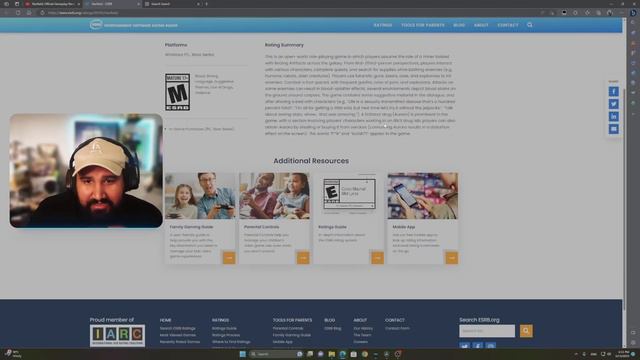Open footer link Our History
This screenshot has width=640, height=360.
363,329
